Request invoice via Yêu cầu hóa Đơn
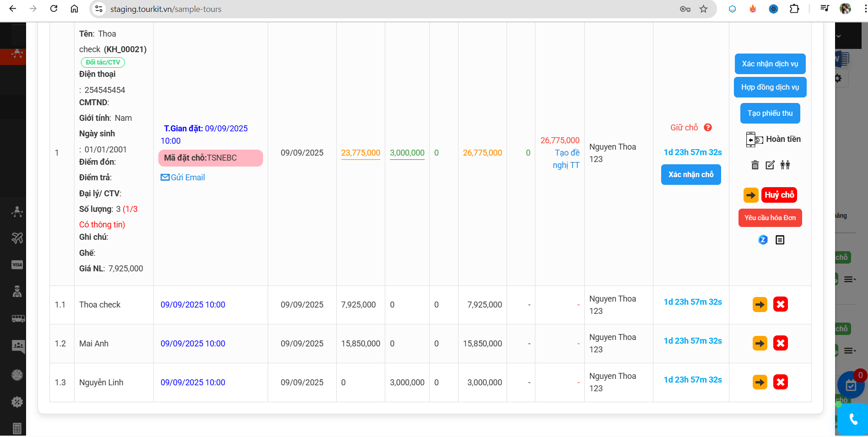Image resolution: width=868 pixels, height=437 pixels. tap(770, 218)
